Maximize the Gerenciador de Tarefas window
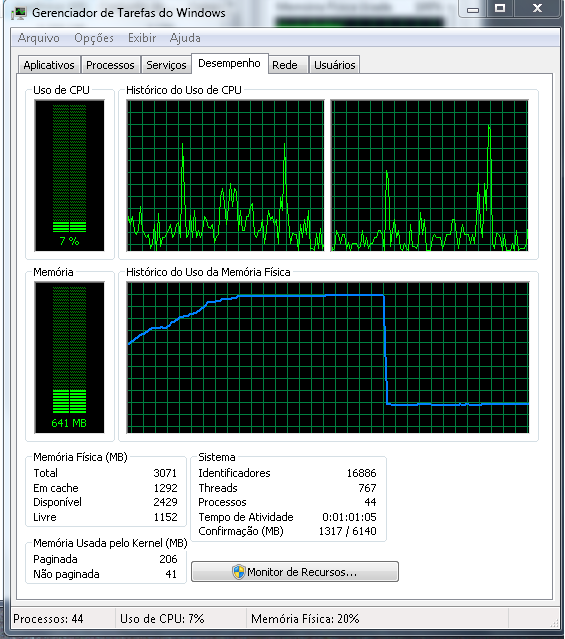Screen dimensions: 565x639 tap(500, 8)
